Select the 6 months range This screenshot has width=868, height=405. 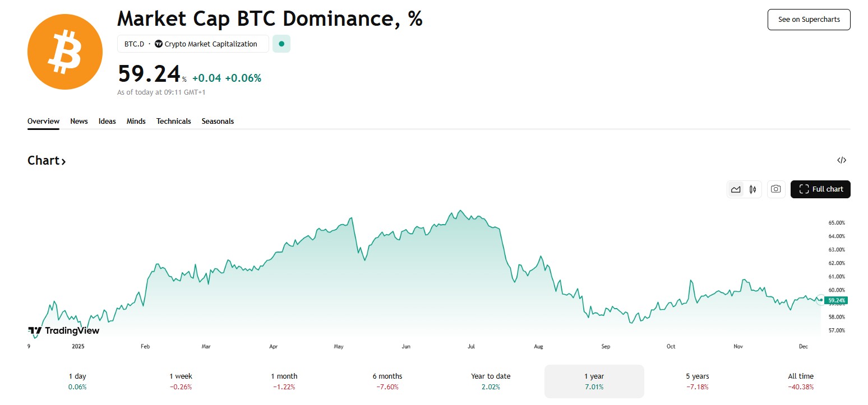(x=387, y=381)
